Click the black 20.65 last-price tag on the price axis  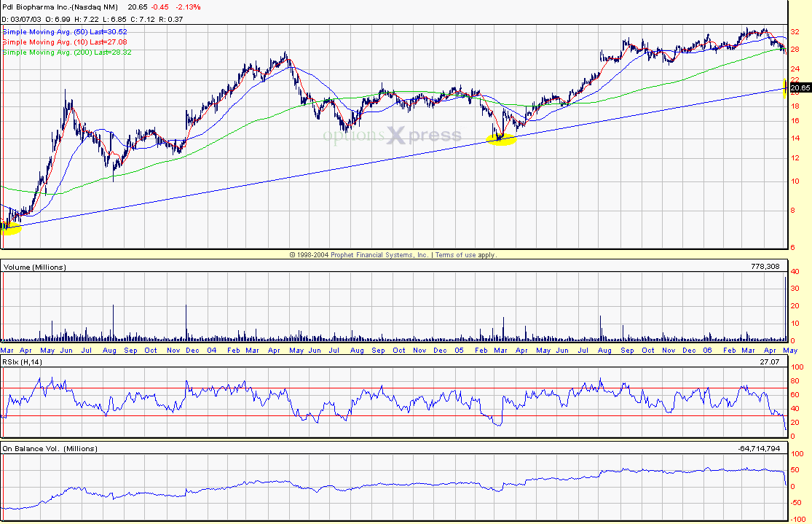[x=800, y=88]
